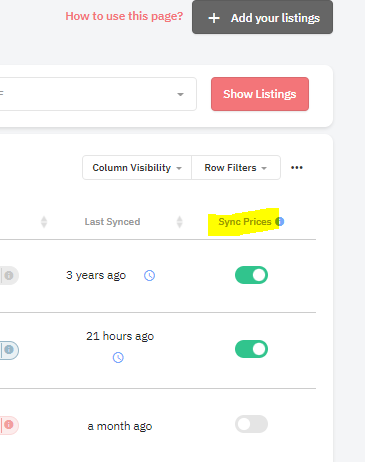Click the Show Listings button

coord(260,94)
